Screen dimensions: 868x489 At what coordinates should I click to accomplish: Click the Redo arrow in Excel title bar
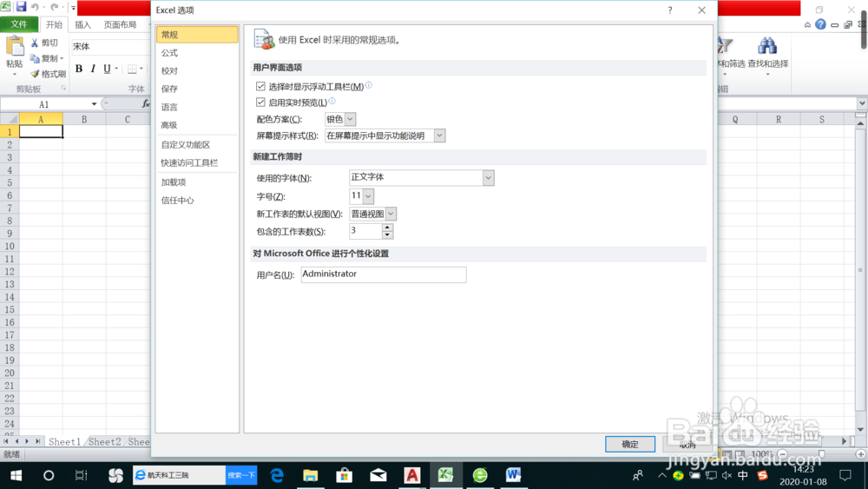tap(54, 7)
